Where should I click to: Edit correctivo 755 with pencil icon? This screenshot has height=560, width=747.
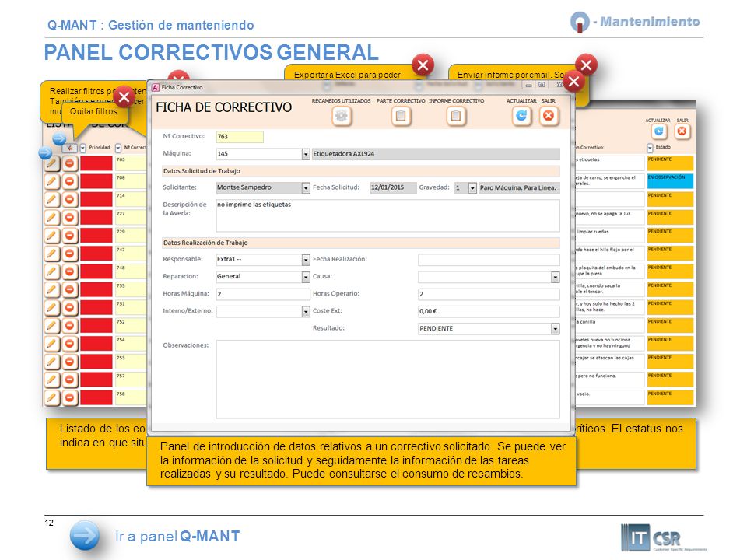52,289
